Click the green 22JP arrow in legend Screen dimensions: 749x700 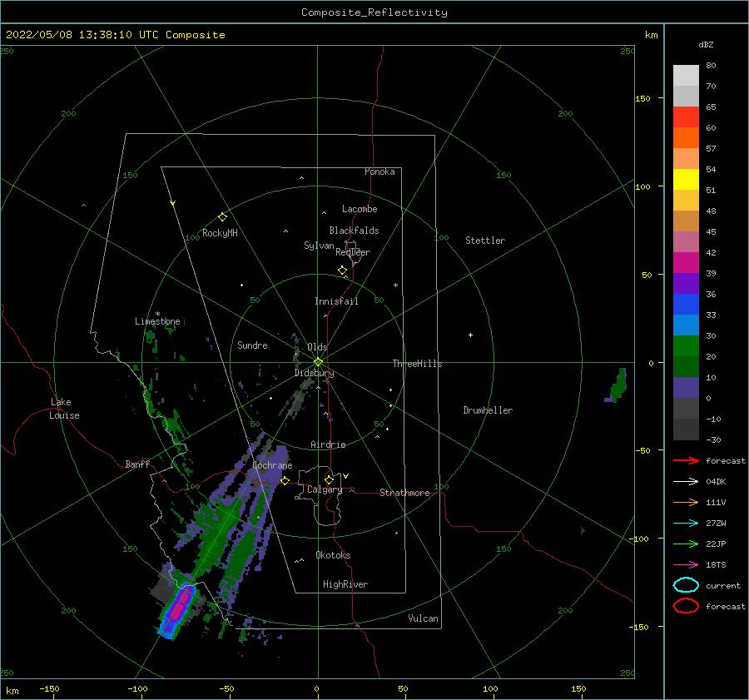tap(686, 544)
